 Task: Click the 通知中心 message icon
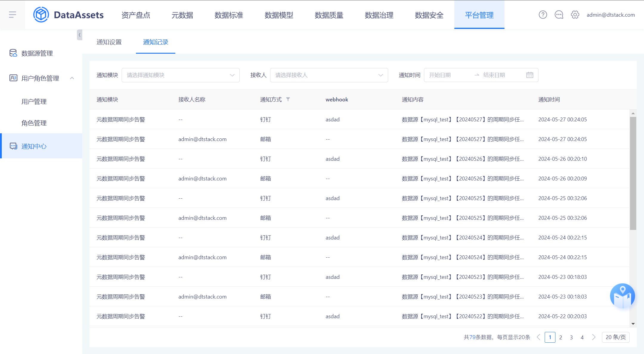pos(13,146)
